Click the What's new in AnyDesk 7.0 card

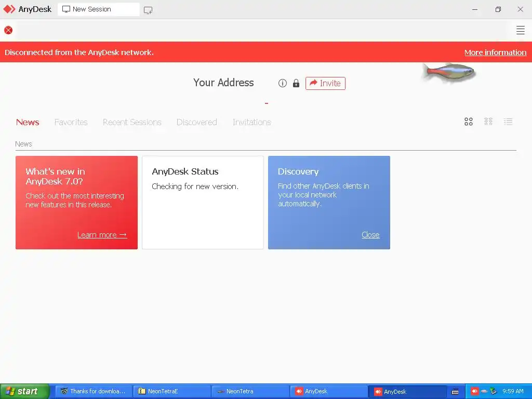tap(77, 203)
